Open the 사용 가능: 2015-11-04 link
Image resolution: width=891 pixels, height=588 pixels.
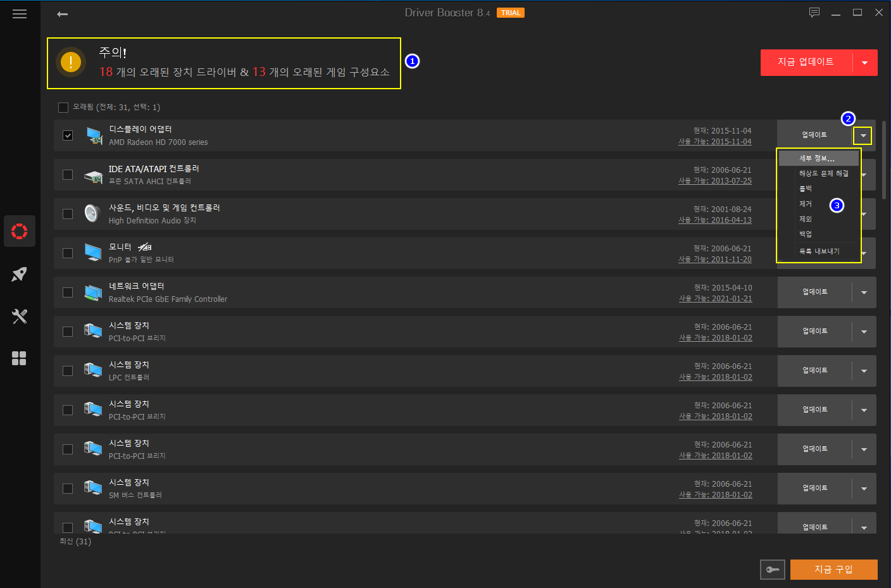715,142
